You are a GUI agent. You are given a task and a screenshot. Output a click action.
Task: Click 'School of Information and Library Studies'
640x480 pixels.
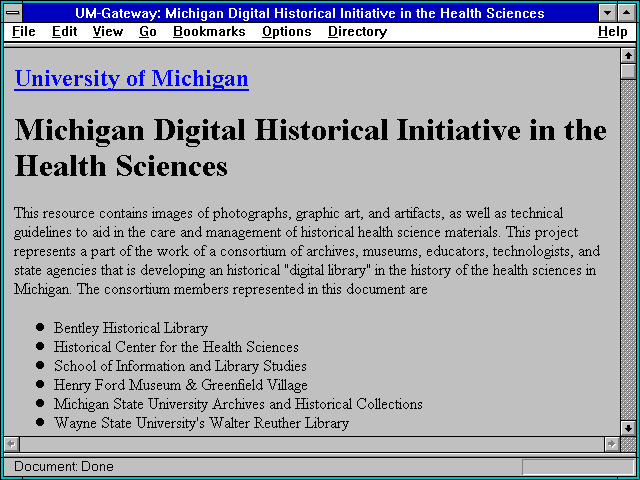pos(180,366)
